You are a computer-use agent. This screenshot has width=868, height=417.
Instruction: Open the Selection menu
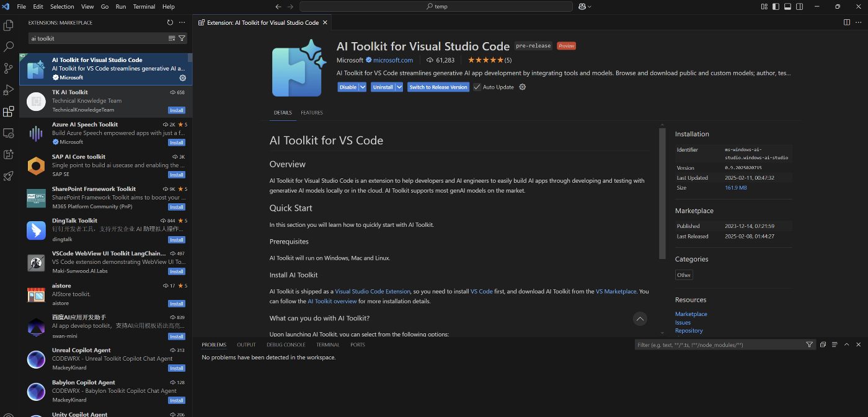click(x=62, y=6)
